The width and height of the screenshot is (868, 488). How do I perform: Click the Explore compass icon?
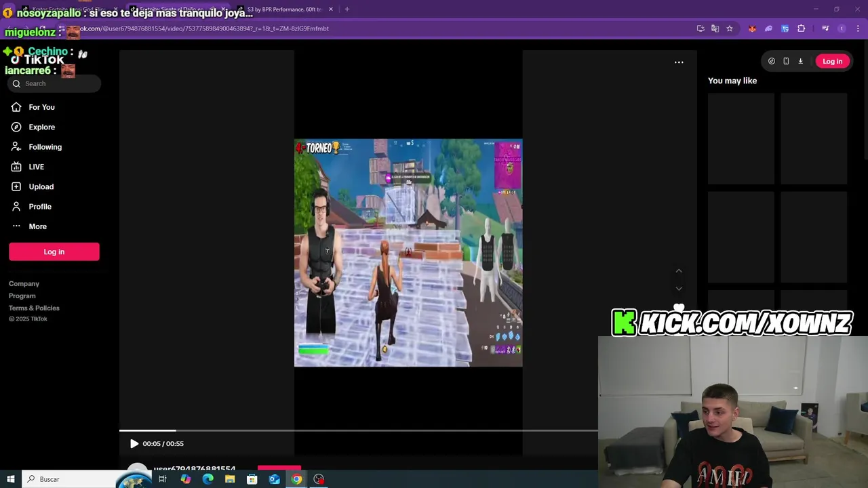pos(16,127)
